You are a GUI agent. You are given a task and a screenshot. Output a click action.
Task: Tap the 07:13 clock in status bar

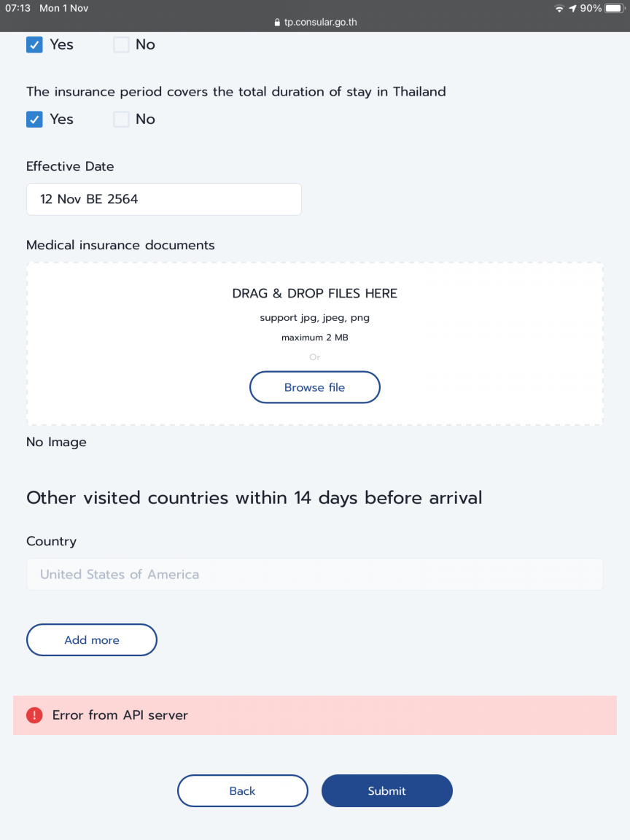click(17, 9)
